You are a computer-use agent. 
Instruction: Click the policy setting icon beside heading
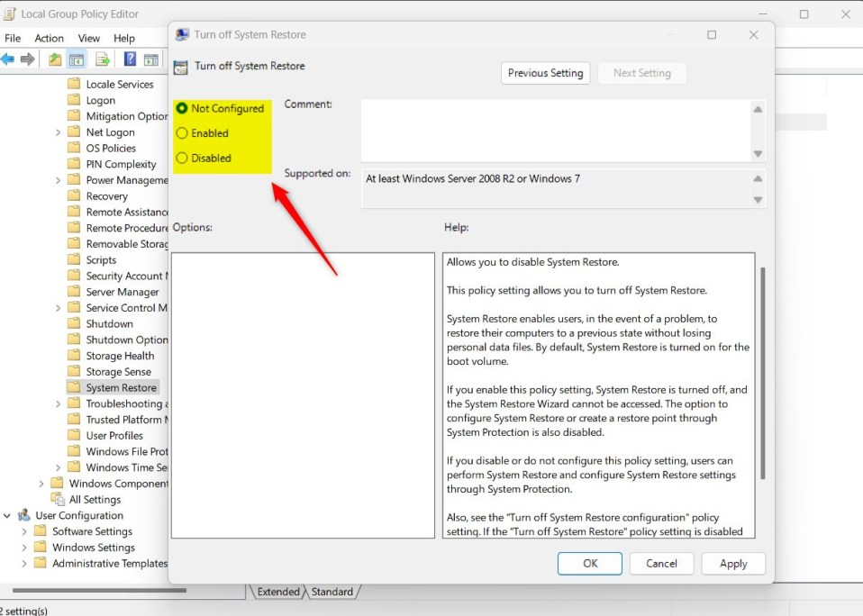coord(180,68)
